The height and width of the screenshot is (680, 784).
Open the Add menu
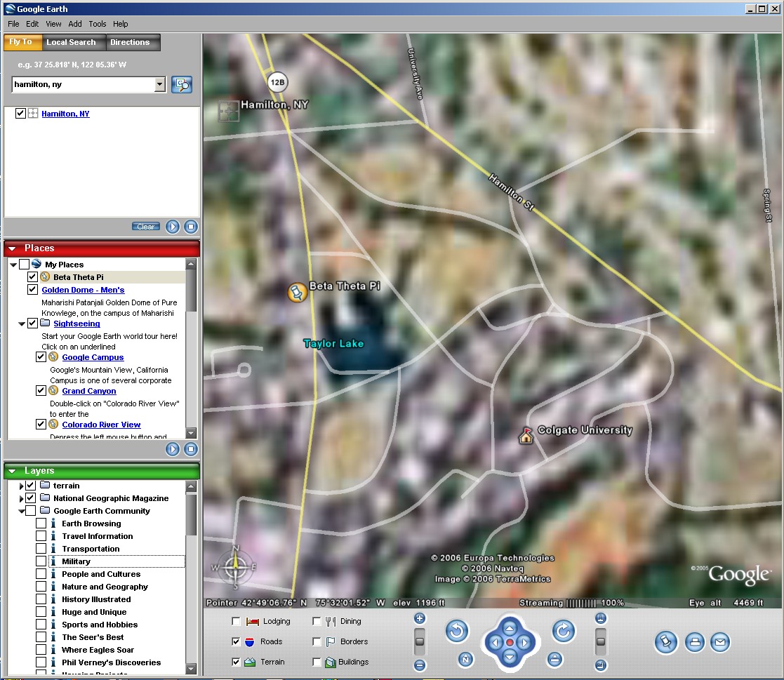pos(75,24)
